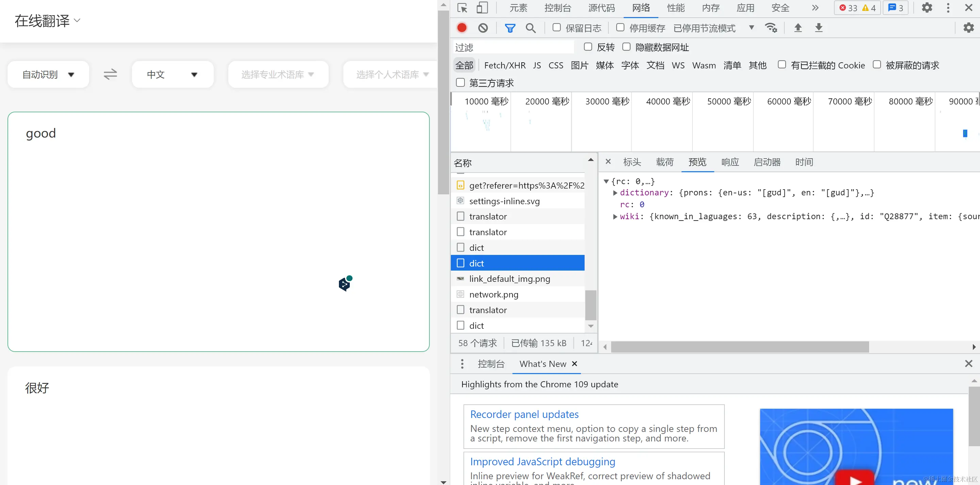Open network search with magnifier icon
The height and width of the screenshot is (485, 980).
point(530,28)
